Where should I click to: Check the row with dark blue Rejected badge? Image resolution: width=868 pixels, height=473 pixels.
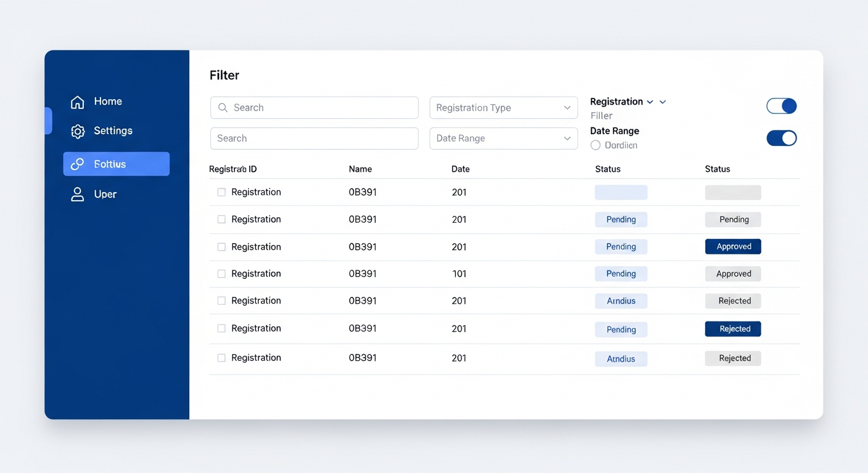pos(221,328)
